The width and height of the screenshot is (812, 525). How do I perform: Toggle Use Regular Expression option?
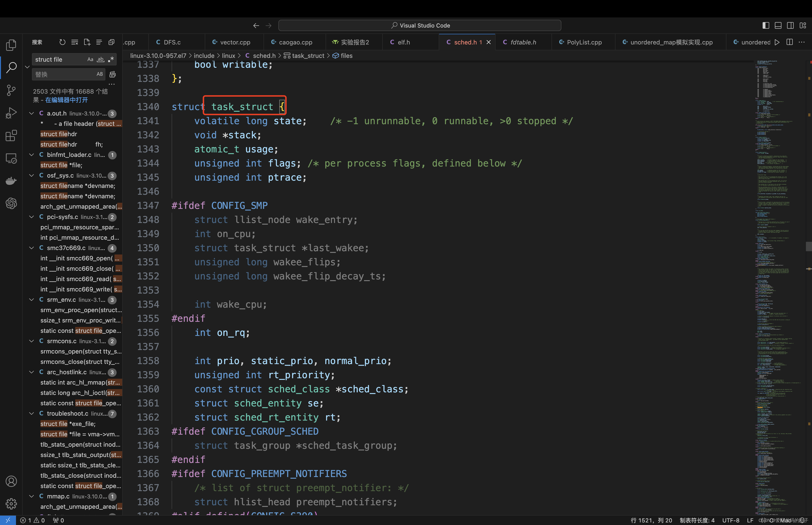coord(111,59)
